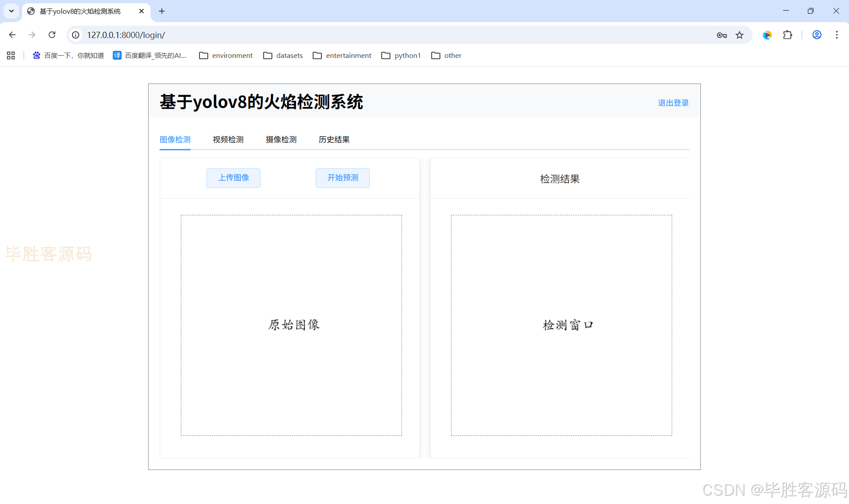Click the browser back arrow icon

click(12, 35)
